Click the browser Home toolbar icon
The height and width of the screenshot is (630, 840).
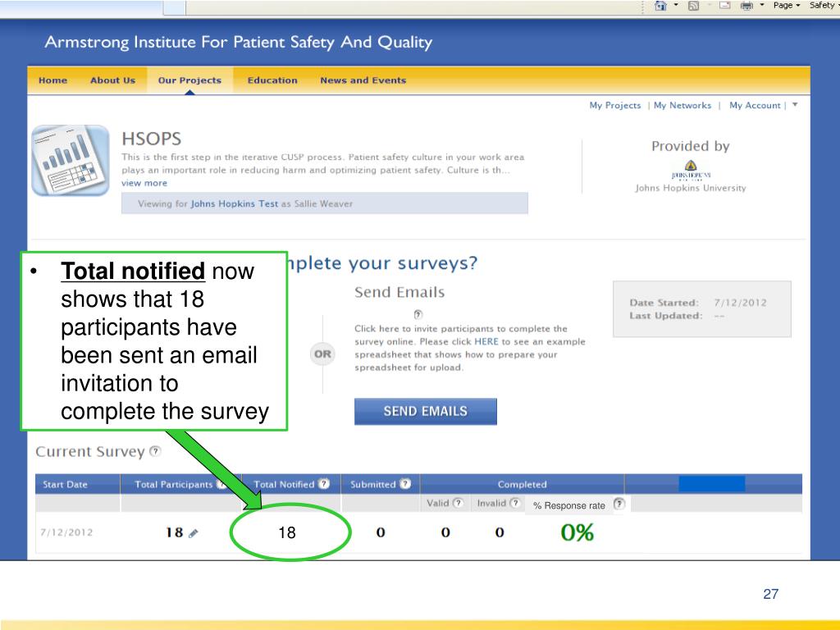click(661, 6)
